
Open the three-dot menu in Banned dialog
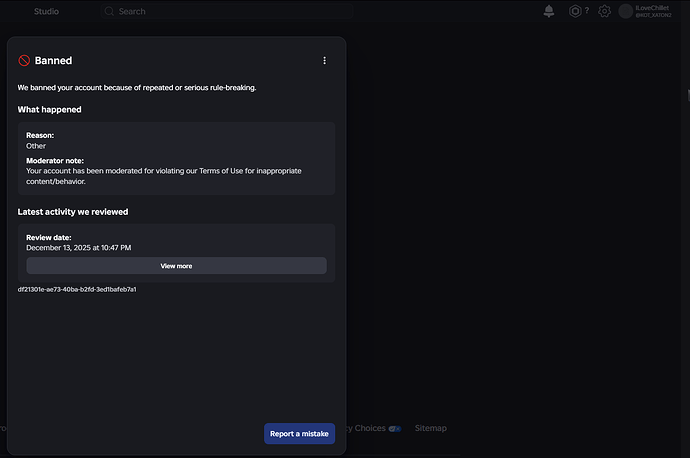coord(324,61)
